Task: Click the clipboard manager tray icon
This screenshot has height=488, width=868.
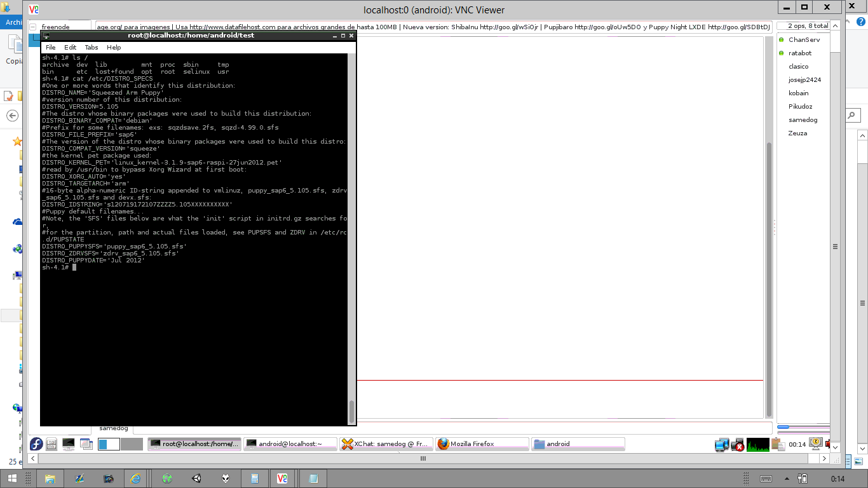Action: point(778,445)
